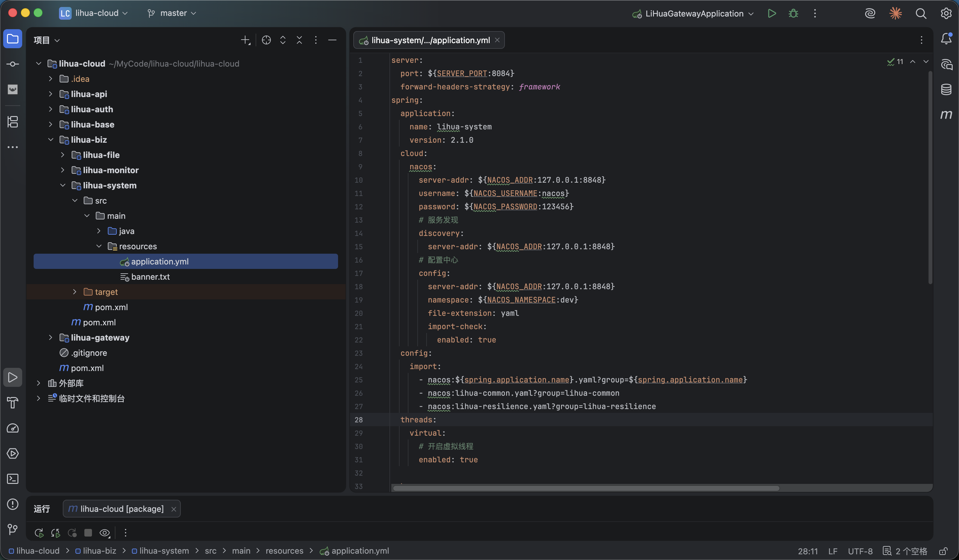The image size is (959, 560).
Task: Close the lihua-cloud [package] run tab
Action: click(173, 509)
